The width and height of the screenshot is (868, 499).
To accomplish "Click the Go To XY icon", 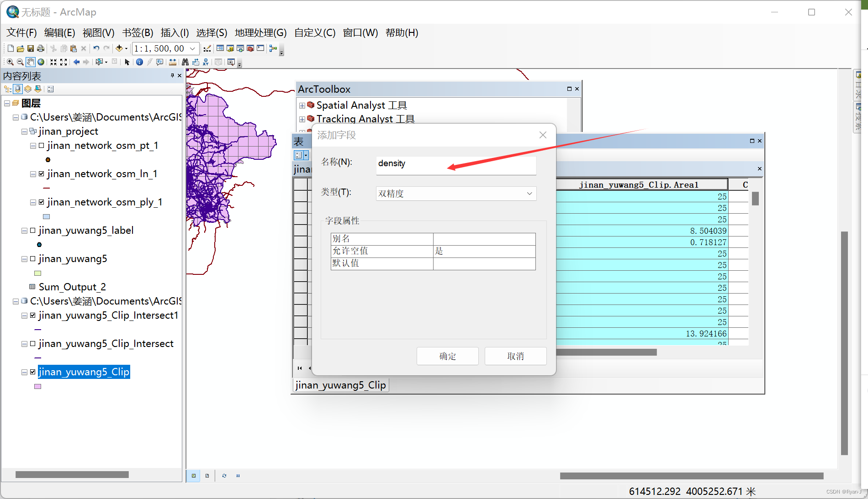I will point(206,62).
